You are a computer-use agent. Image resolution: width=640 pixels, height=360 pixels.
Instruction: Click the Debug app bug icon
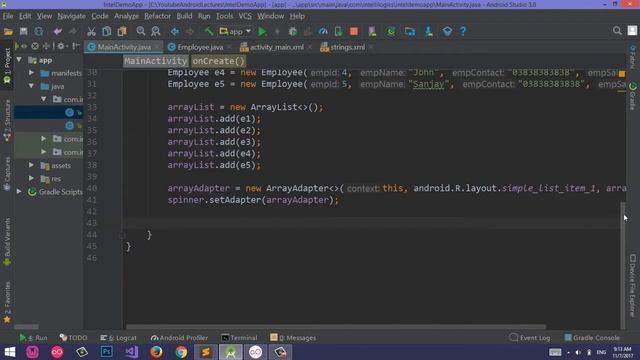tap(292, 31)
